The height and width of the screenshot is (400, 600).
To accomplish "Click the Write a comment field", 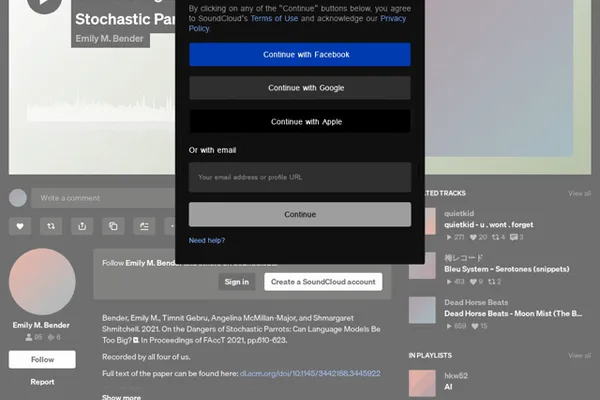I will click(103, 198).
